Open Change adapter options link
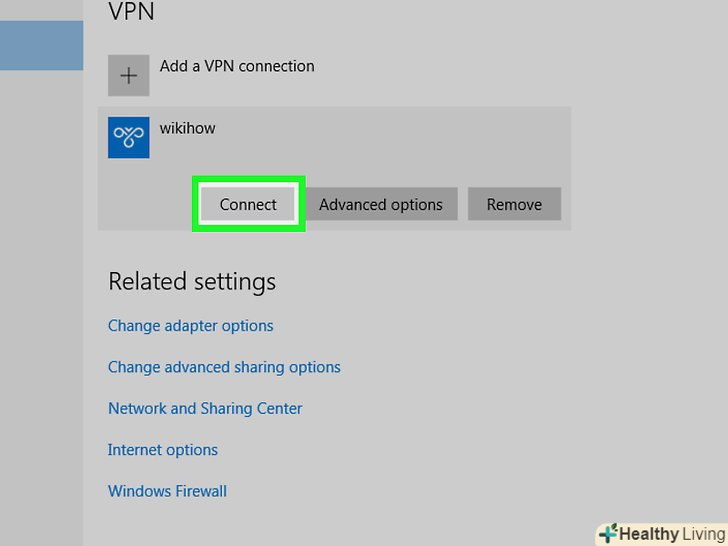 click(x=190, y=326)
